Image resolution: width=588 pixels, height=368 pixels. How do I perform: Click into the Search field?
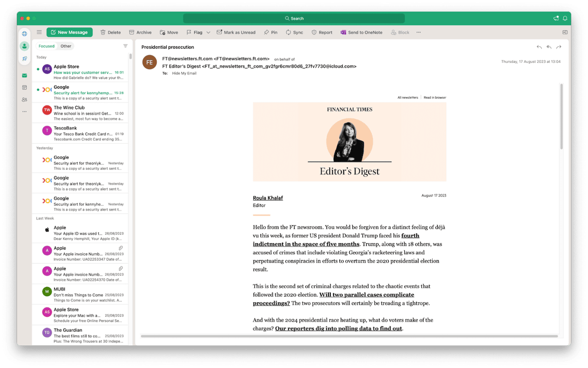[294, 18]
